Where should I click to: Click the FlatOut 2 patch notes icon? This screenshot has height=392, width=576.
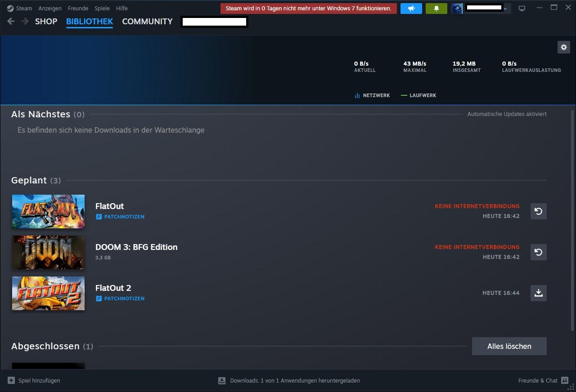(99, 298)
